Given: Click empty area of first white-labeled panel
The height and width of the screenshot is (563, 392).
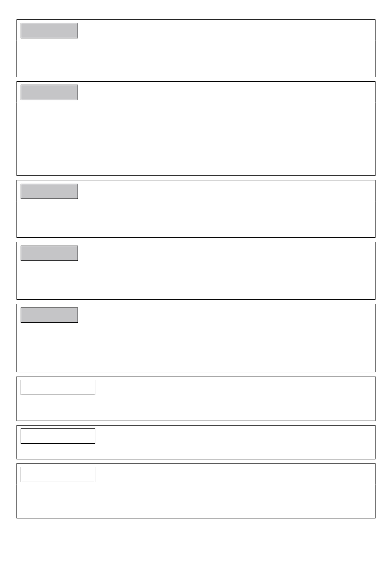Looking at the screenshot, I should [235, 399].
